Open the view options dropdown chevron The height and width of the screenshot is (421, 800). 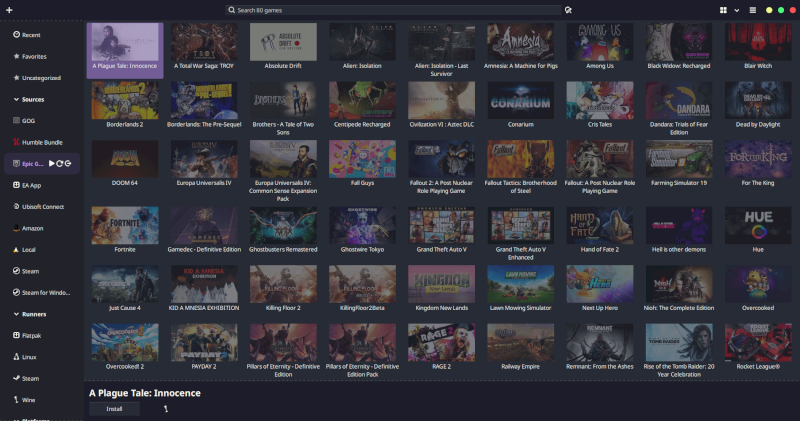737,10
